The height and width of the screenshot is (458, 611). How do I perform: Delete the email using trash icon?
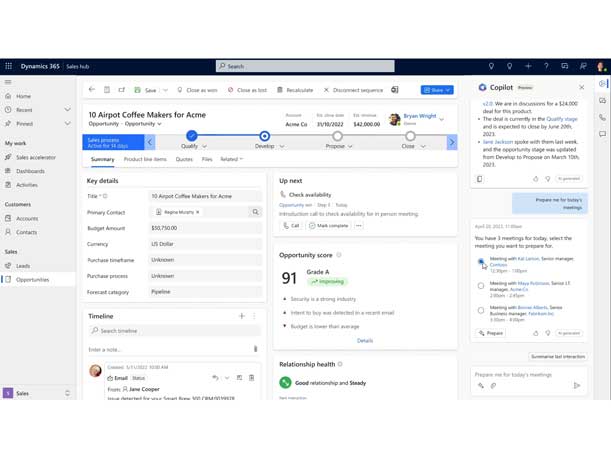tap(252, 378)
